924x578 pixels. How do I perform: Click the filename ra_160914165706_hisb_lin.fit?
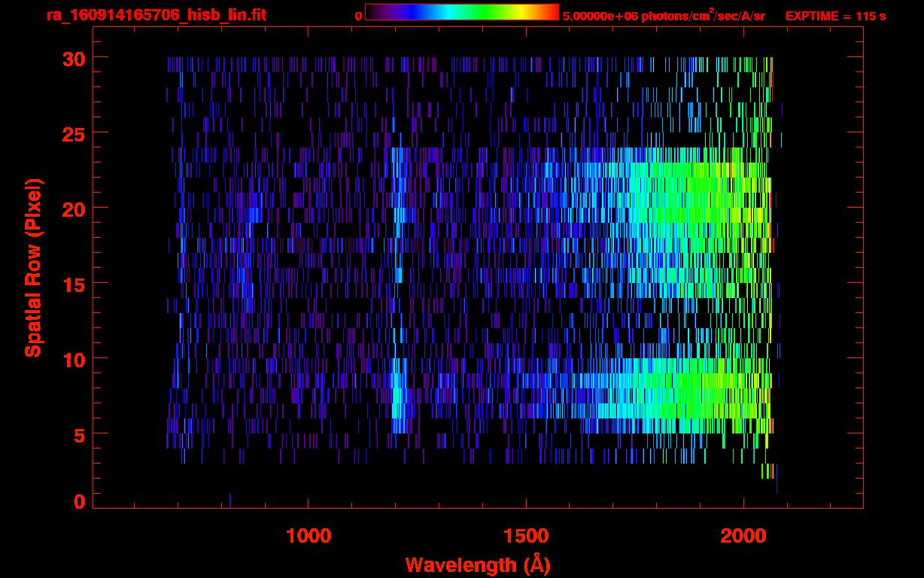point(156,15)
